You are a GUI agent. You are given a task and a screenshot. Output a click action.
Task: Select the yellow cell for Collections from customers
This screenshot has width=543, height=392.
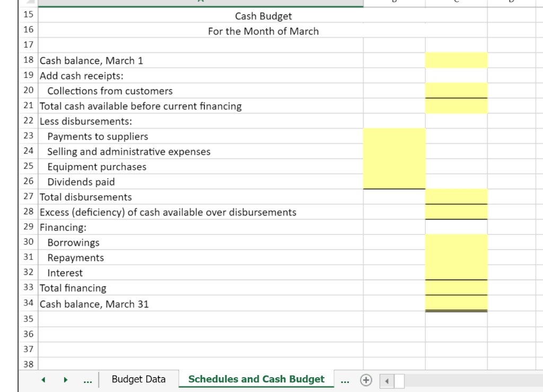pyautogui.click(x=456, y=91)
